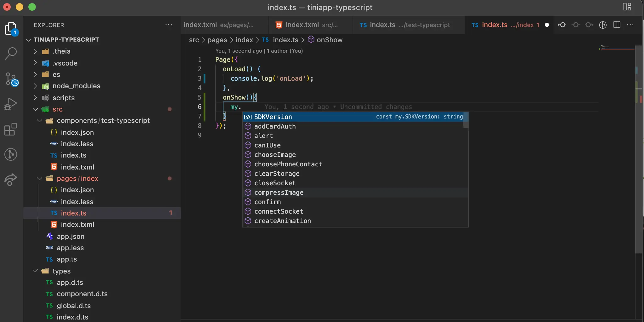Click the src breadcrumb
Image resolution: width=644 pixels, height=322 pixels.
pyautogui.click(x=194, y=40)
